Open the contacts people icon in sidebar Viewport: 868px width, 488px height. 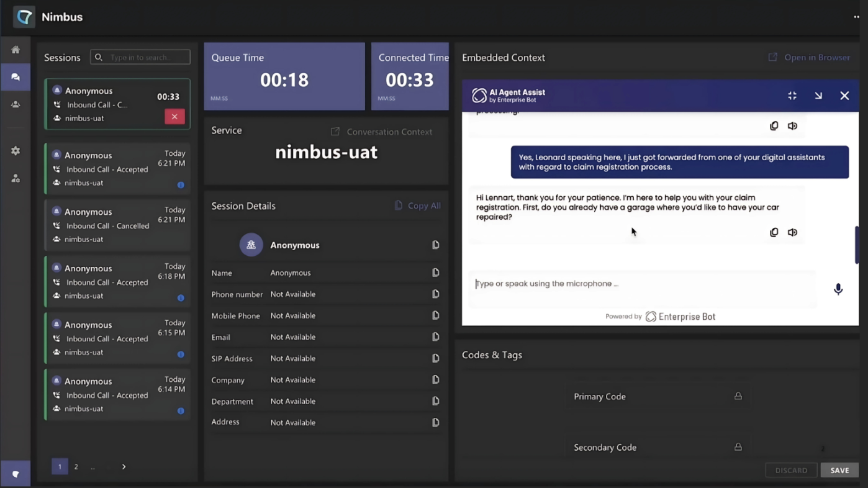coord(16,104)
